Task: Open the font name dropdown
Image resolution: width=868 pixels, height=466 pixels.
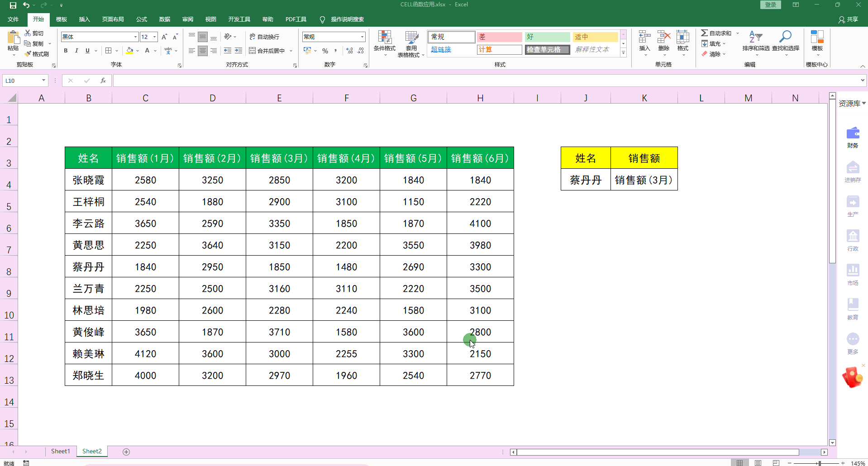Action: pos(135,37)
